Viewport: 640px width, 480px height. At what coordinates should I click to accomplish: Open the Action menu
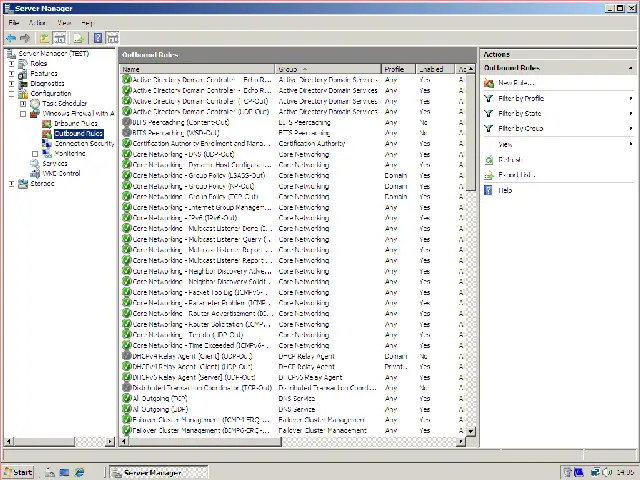(x=37, y=22)
